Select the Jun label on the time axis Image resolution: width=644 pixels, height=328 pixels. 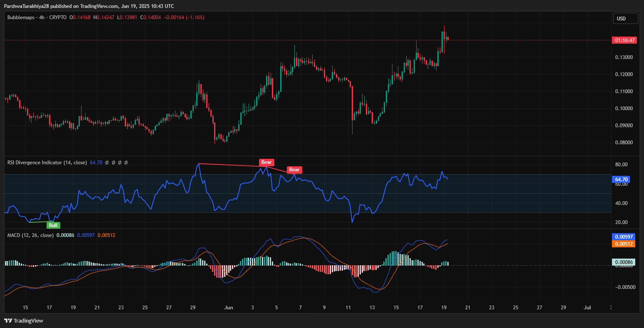click(229, 308)
